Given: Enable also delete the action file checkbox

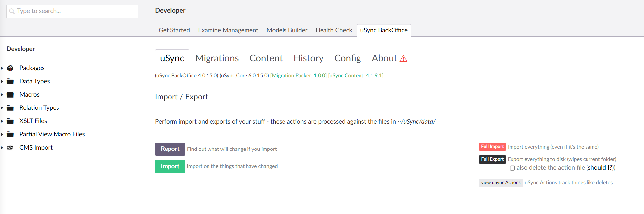Looking at the screenshot, I should (512, 168).
